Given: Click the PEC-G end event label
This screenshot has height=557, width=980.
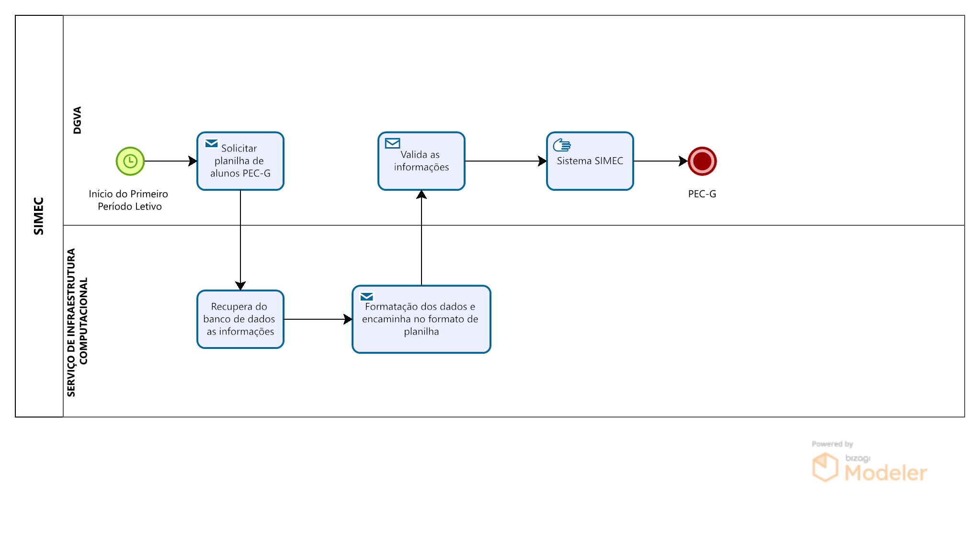Looking at the screenshot, I should pos(702,194).
